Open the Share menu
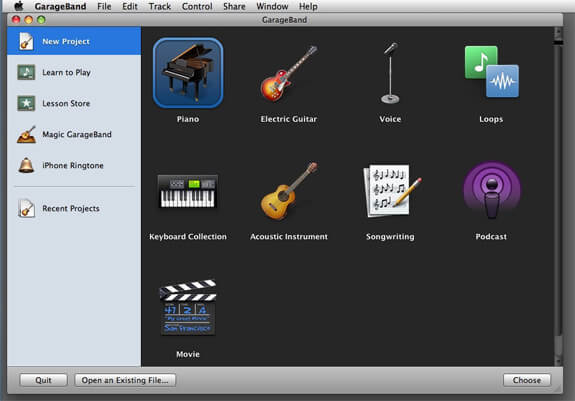Image resolution: width=575 pixels, height=401 pixels. coord(234,6)
